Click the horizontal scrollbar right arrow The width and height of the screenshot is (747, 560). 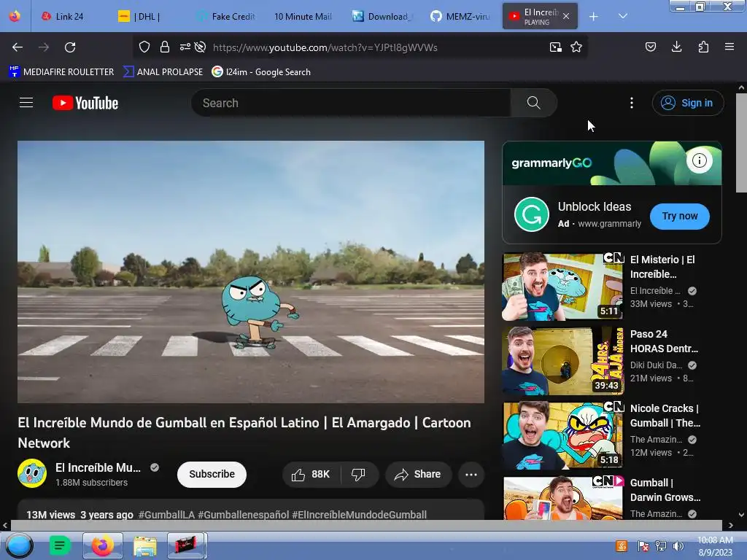pos(730,525)
